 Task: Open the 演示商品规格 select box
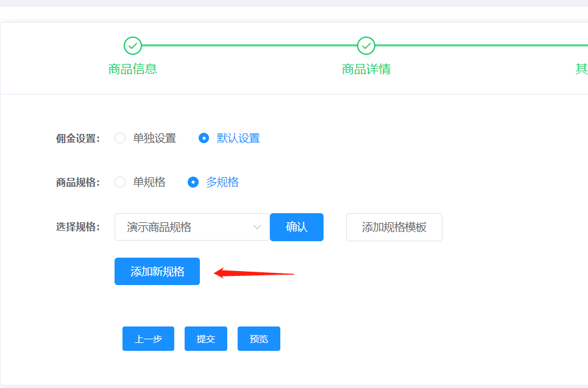pos(186,227)
